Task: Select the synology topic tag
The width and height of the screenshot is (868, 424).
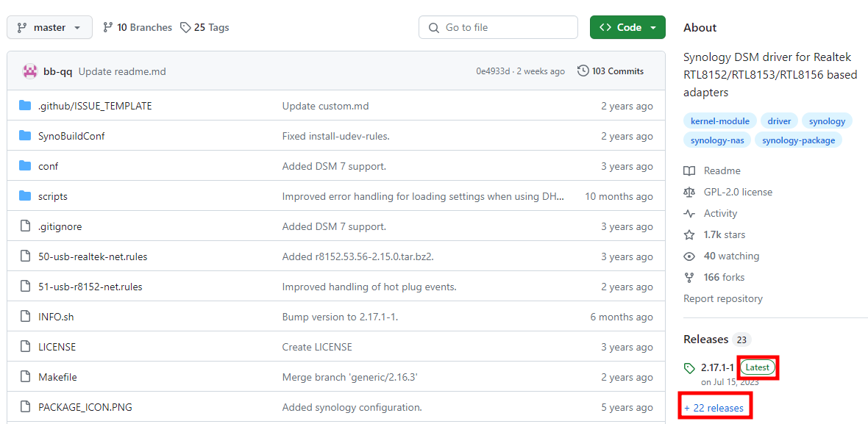Action: pyautogui.click(x=827, y=121)
